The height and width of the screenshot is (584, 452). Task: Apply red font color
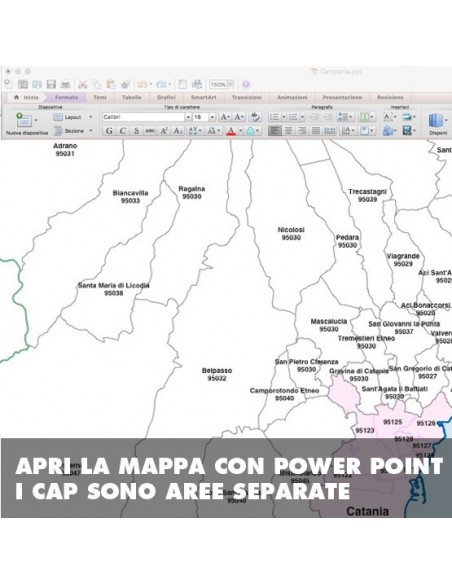coord(231,131)
